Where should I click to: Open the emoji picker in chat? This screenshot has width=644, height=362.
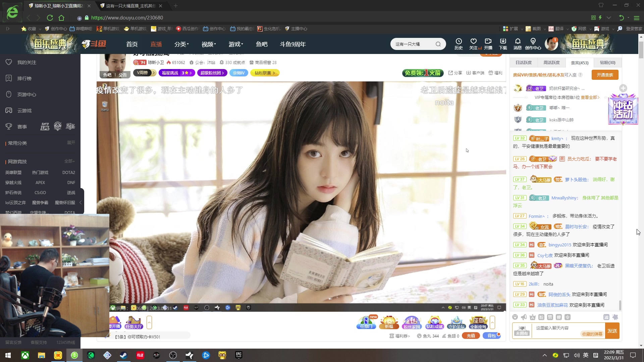pyautogui.click(x=515, y=317)
